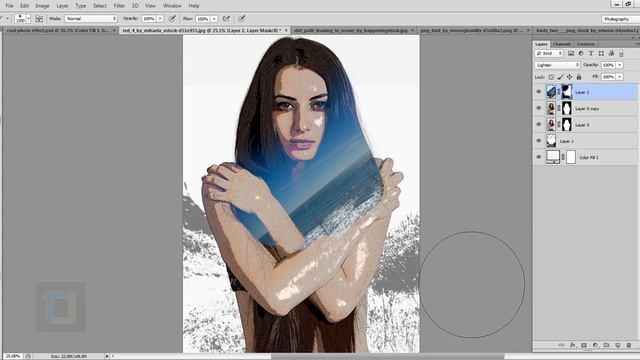
Task: Create new fill or adjustment layer icon
Action: pos(595,345)
